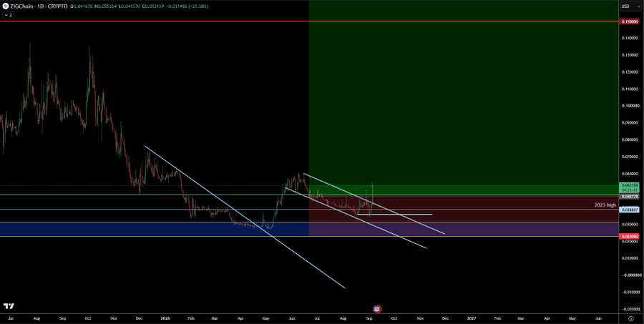Viewport: 644px width, 324px height.
Task: Click the TradingView logo
Action: pos(9,306)
